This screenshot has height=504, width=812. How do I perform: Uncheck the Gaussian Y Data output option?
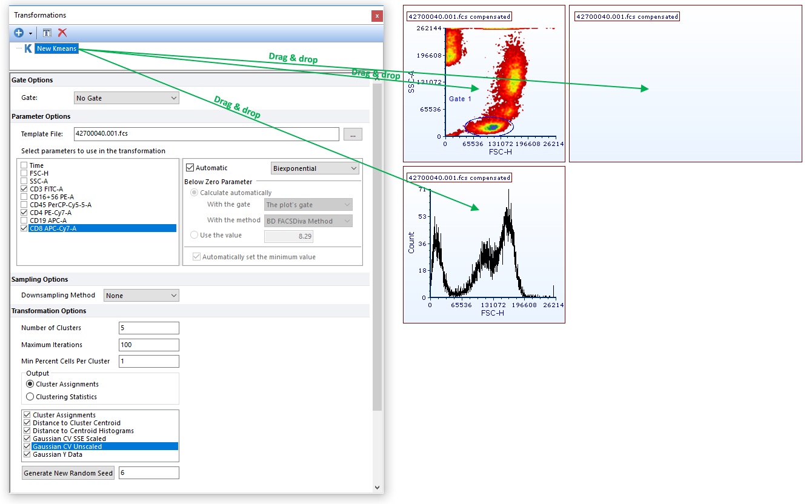point(27,454)
